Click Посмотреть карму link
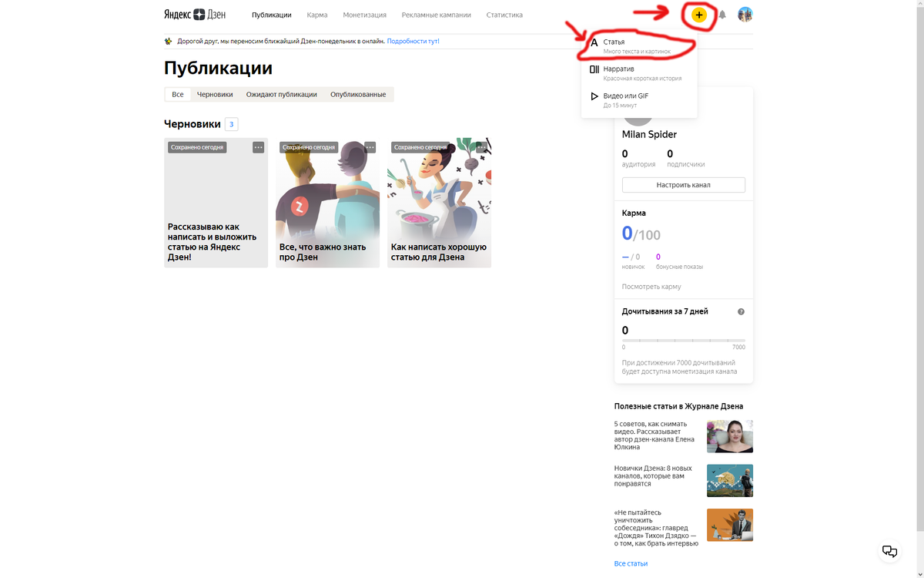 click(651, 287)
